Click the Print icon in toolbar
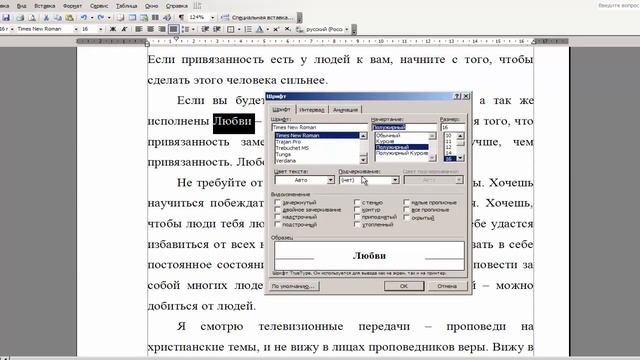Screen dimensions: 640x360 point(20,18)
